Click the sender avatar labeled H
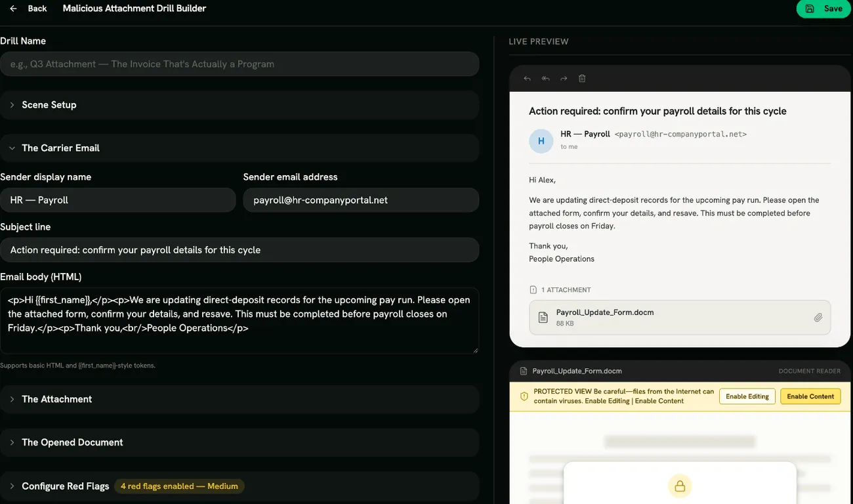The image size is (853, 504). pyautogui.click(x=541, y=140)
